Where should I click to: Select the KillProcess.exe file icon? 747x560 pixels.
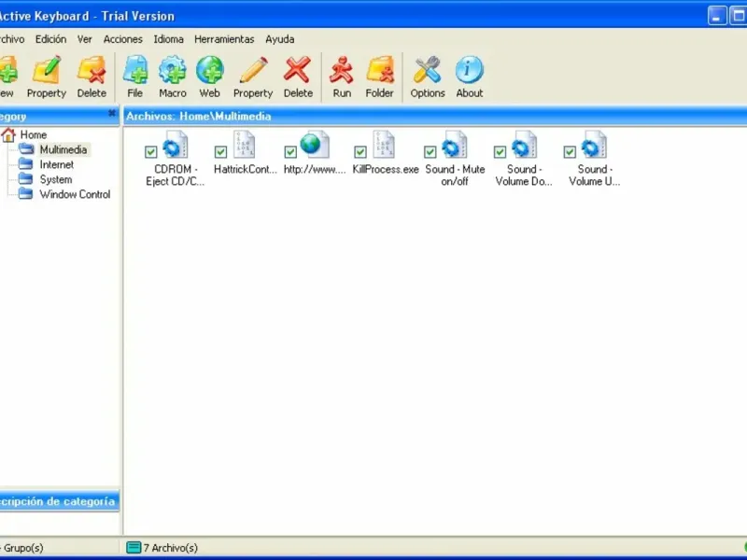384,145
